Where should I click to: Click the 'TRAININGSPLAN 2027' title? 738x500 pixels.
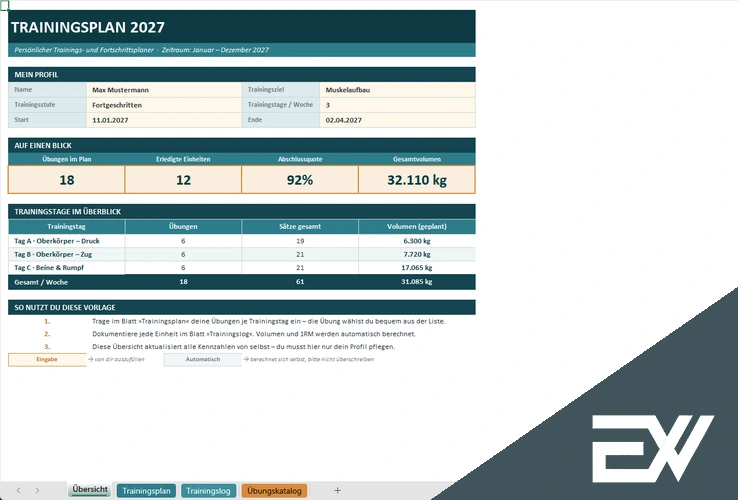(88, 27)
